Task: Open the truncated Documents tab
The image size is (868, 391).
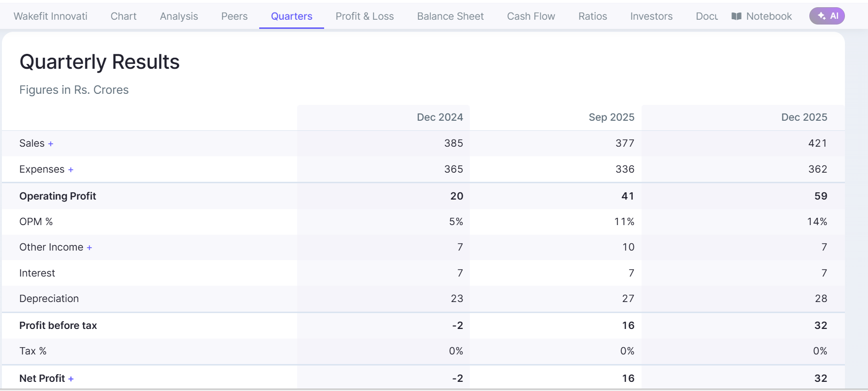Action: (x=706, y=16)
